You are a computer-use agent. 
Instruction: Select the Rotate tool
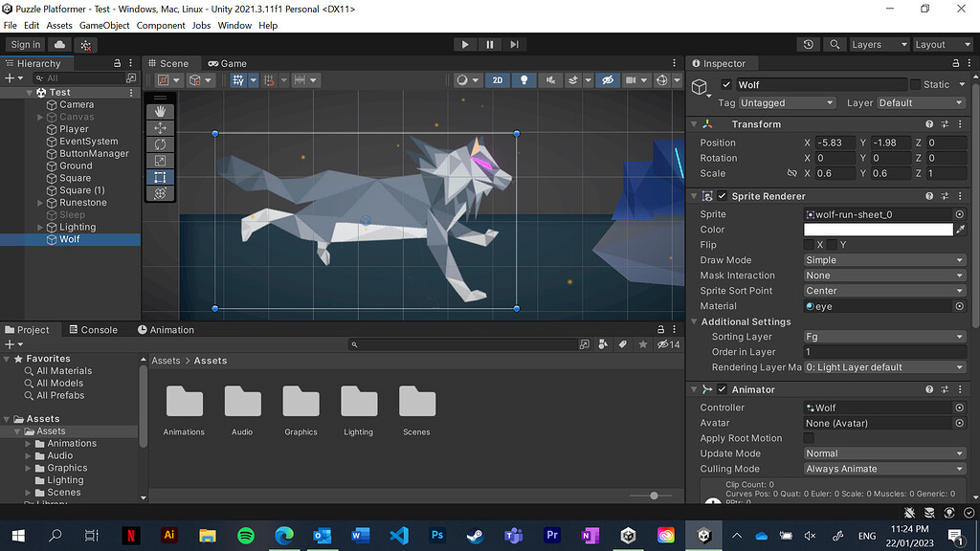pyautogui.click(x=160, y=143)
